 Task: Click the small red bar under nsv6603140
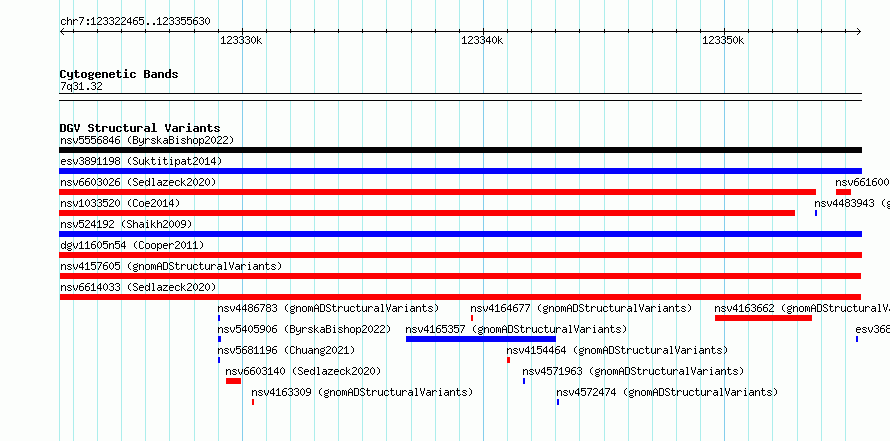233,381
